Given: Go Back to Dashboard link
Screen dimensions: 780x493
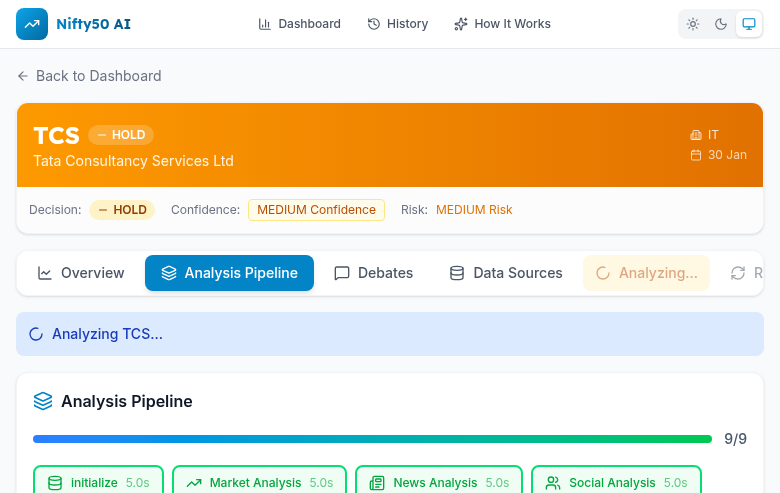Looking at the screenshot, I should [x=89, y=76].
